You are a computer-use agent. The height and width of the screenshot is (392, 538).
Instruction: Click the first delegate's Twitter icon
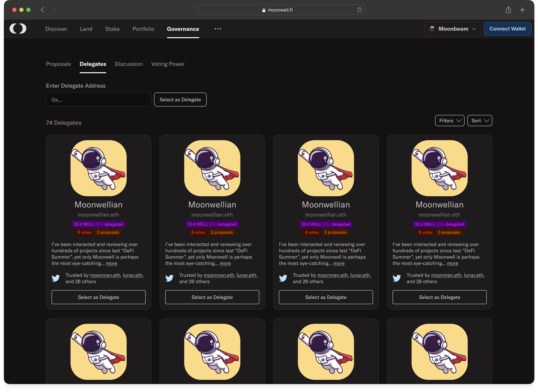coord(56,278)
